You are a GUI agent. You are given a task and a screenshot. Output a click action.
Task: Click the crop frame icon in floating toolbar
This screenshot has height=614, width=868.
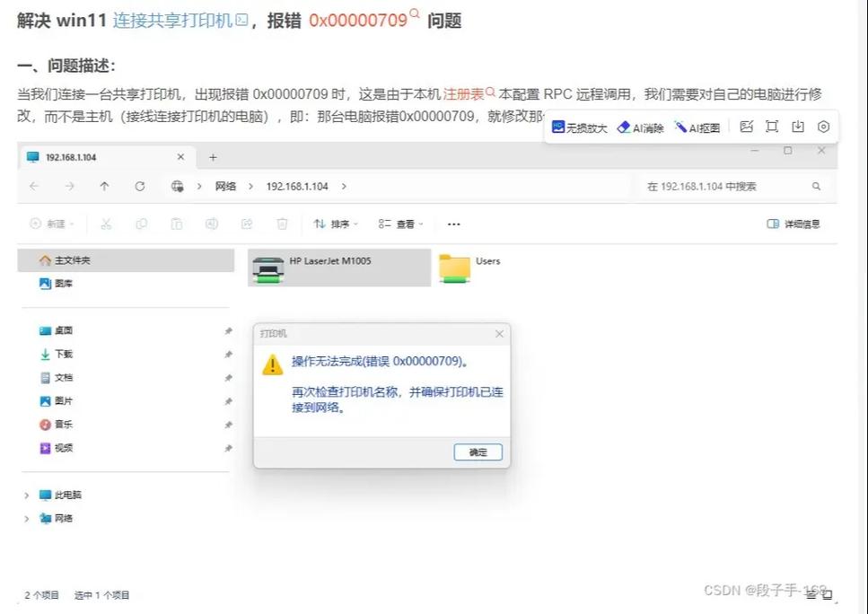[772, 127]
